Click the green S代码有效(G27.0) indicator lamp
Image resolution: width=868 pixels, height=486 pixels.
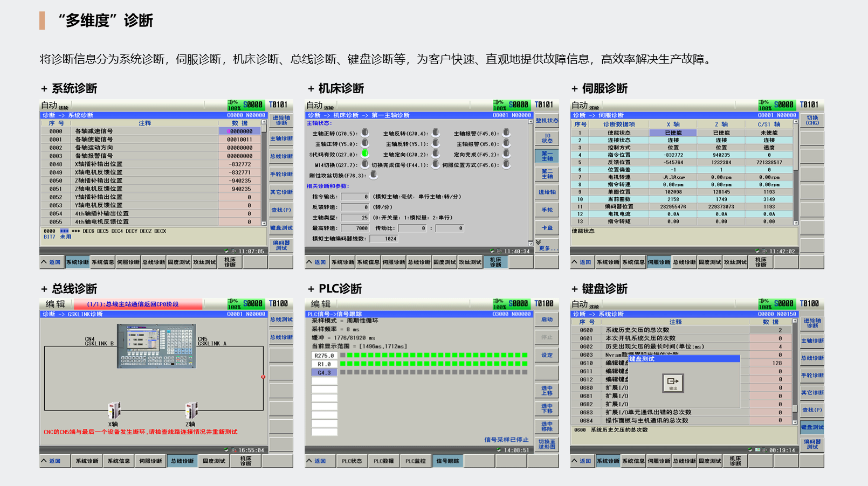coord(365,154)
